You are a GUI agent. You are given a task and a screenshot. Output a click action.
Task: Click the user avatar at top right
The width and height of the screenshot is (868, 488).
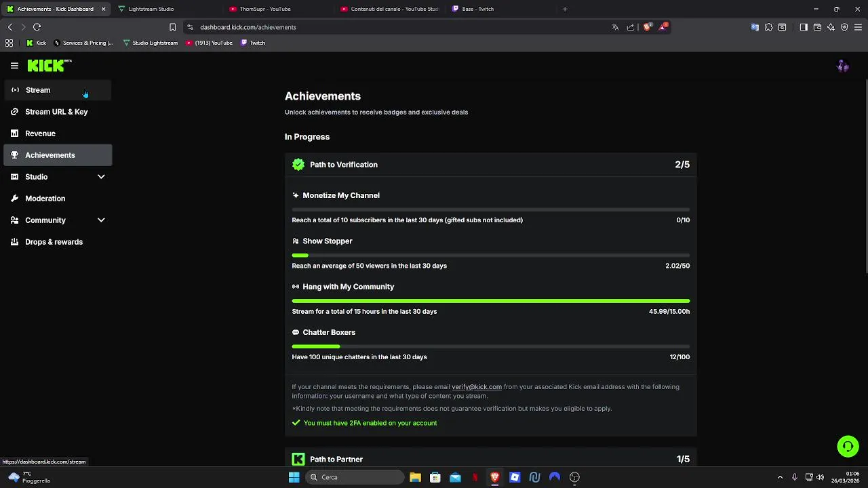tap(843, 66)
